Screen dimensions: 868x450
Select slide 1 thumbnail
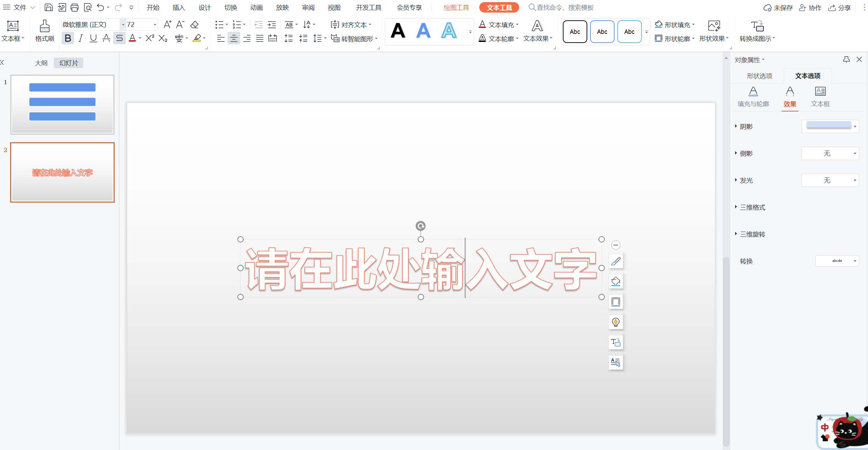coord(63,104)
